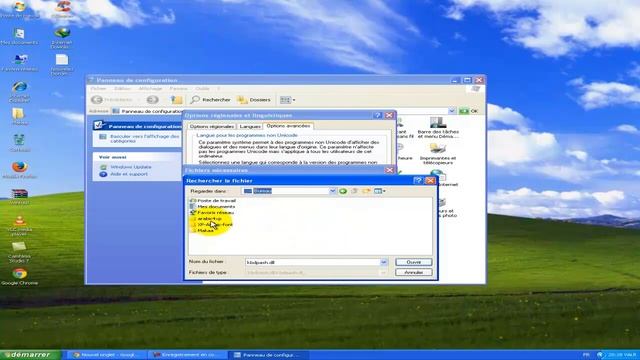
Task: Open Affichage menu in Panneau de configuration
Action: pyautogui.click(x=150, y=89)
